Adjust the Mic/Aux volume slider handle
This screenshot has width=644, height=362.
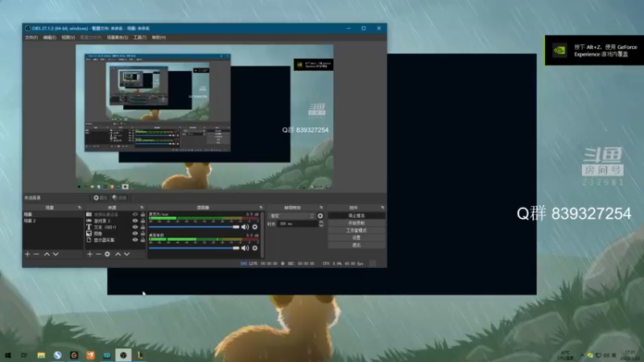(x=236, y=227)
